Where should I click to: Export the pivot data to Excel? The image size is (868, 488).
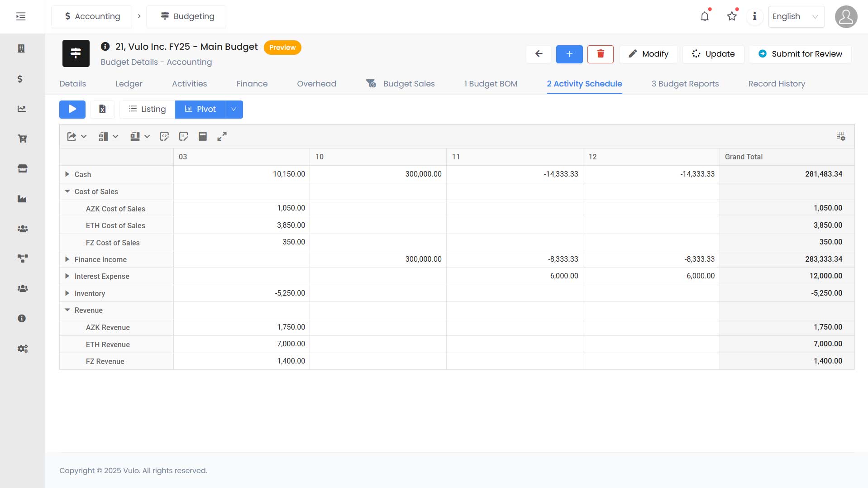pyautogui.click(x=102, y=109)
